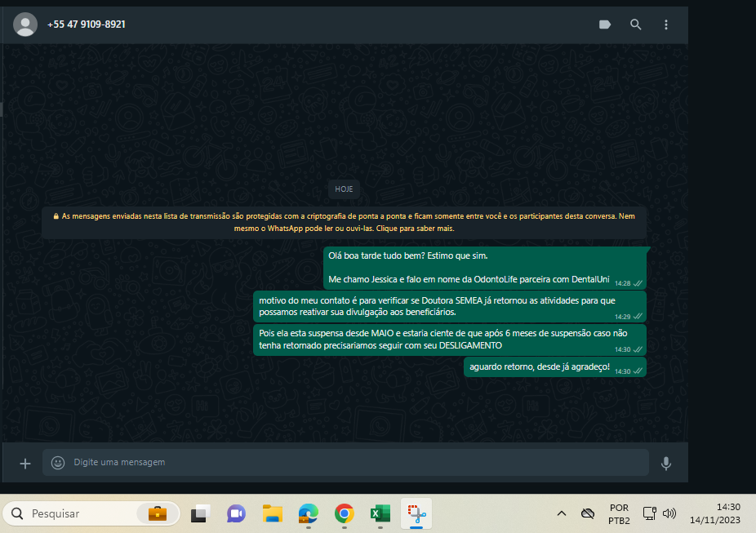The height and width of the screenshot is (533, 756).
Task: Open File Explorer from taskbar
Action: coord(273,513)
